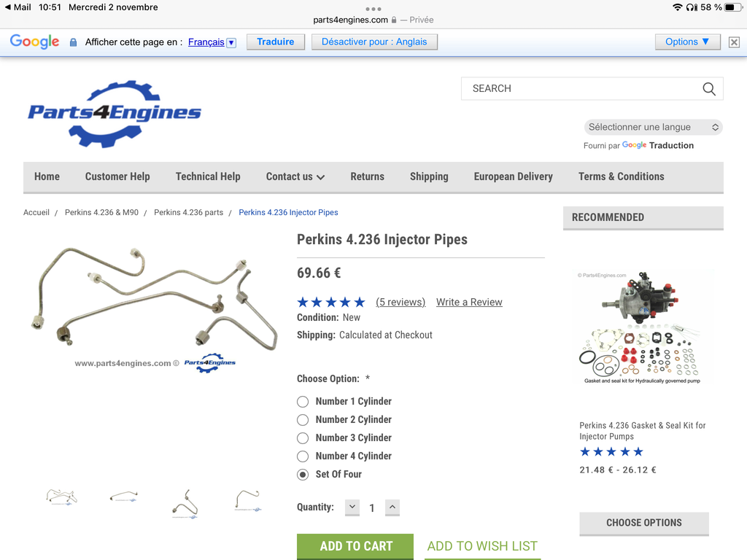Open Perkins 4.236 Gasket & Seal Kit link
Viewport: 747px width, 560px height.
coord(642,431)
